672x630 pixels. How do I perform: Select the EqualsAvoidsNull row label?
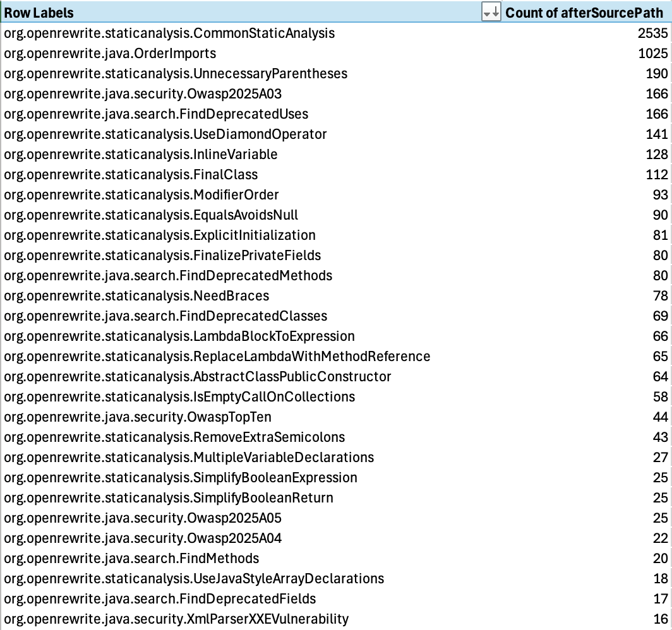151,215
